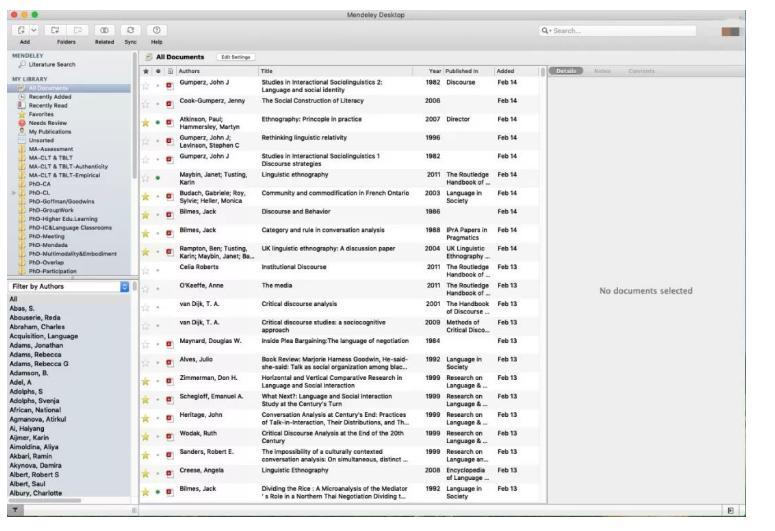This screenshot has width=775, height=531.
Task: Select All in the author filter list
Action: pyautogui.click(x=13, y=299)
